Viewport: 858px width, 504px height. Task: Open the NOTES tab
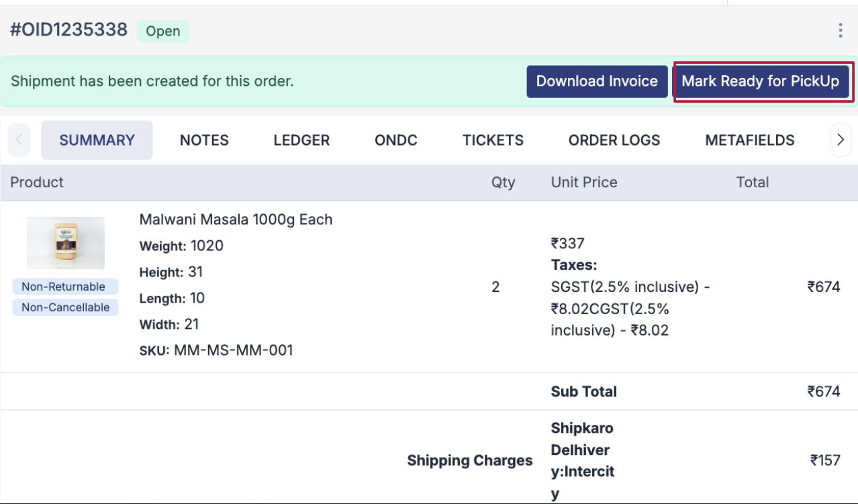(x=204, y=140)
